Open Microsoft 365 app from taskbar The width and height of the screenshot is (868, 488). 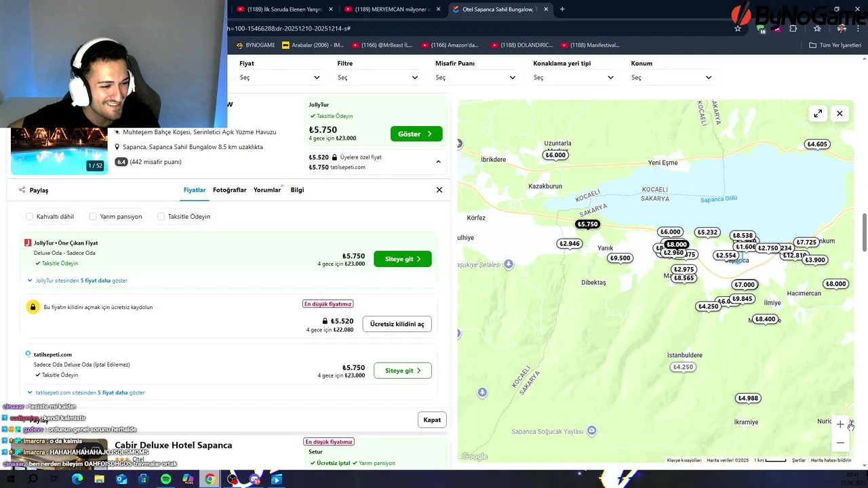point(188,479)
